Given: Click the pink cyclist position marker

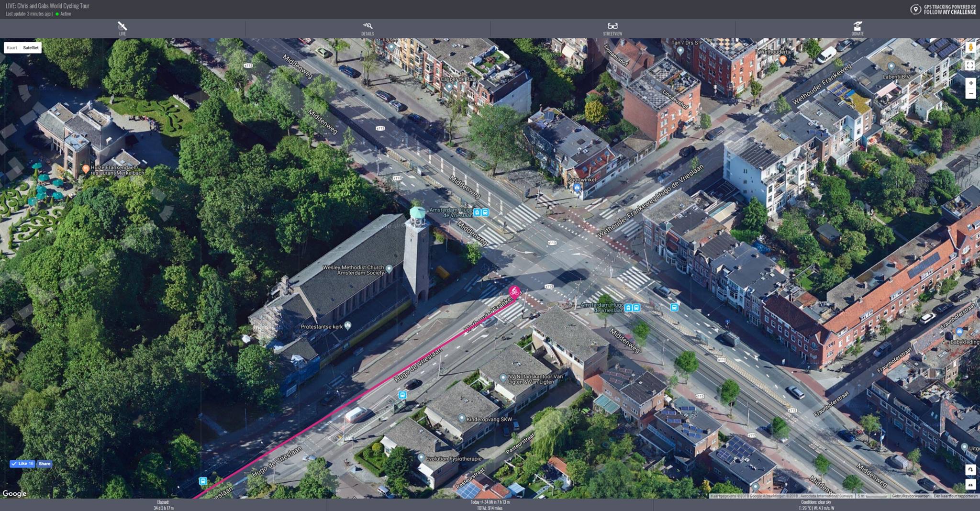Looking at the screenshot, I should pyautogui.click(x=514, y=291).
